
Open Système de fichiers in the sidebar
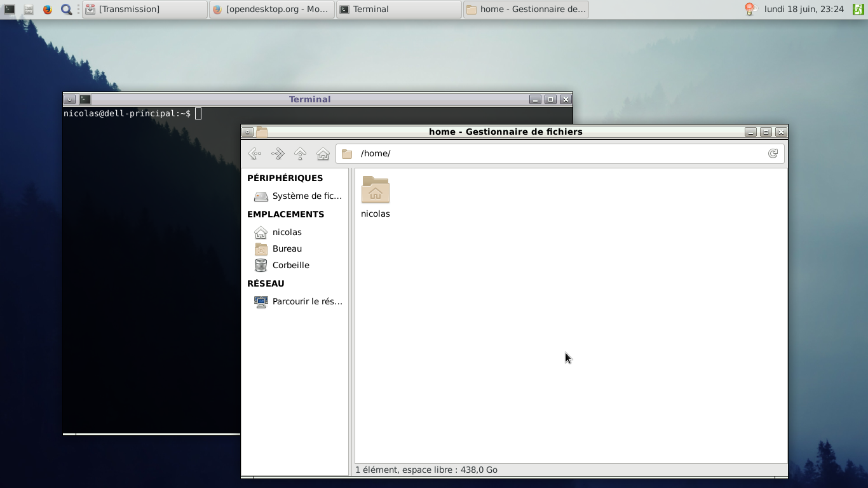tap(295, 196)
